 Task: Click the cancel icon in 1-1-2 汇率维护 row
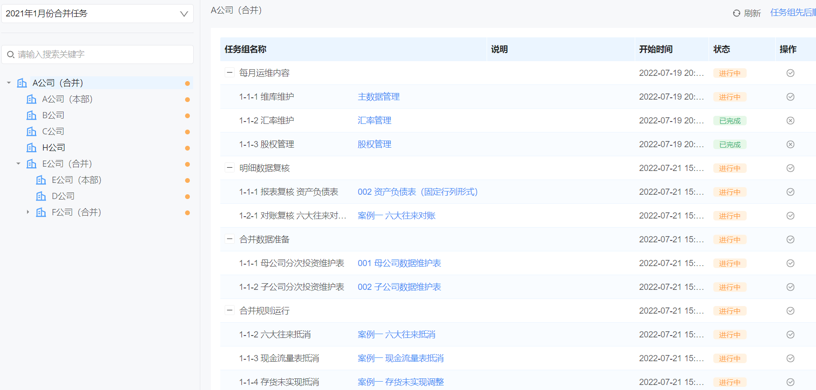point(790,120)
